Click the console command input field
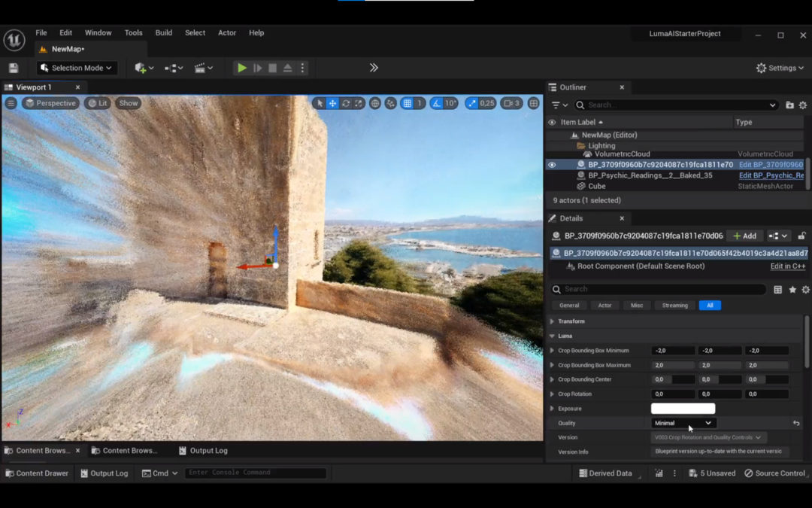The height and width of the screenshot is (508, 812). (x=256, y=473)
